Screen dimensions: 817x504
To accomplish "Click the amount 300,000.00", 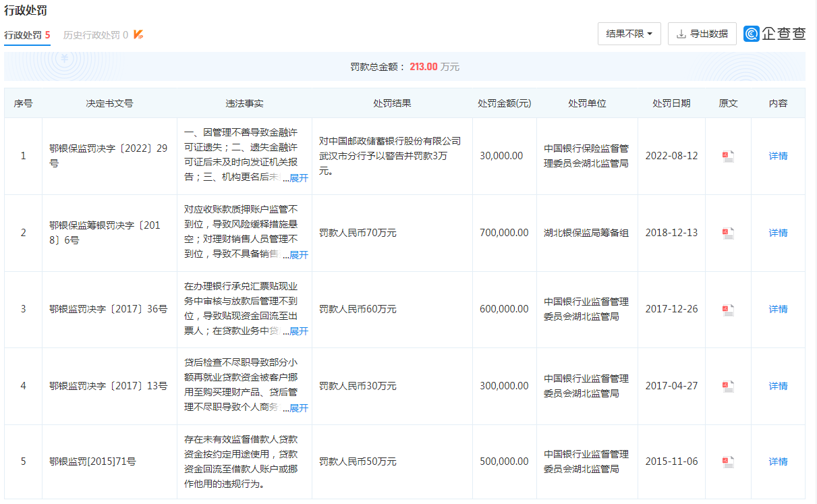I will [504, 387].
